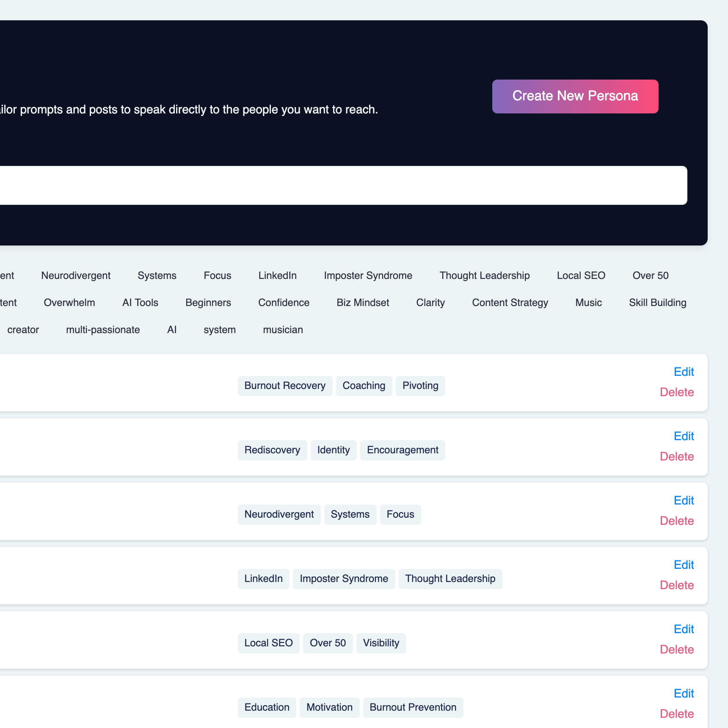
Task: Edit the Rediscovery Identity persona
Action: tap(684, 436)
